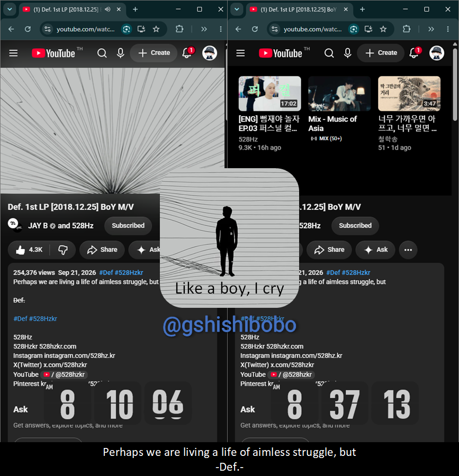The width and height of the screenshot is (459, 476).
Task: Open more actions ellipsis in right window
Action: tap(408, 250)
